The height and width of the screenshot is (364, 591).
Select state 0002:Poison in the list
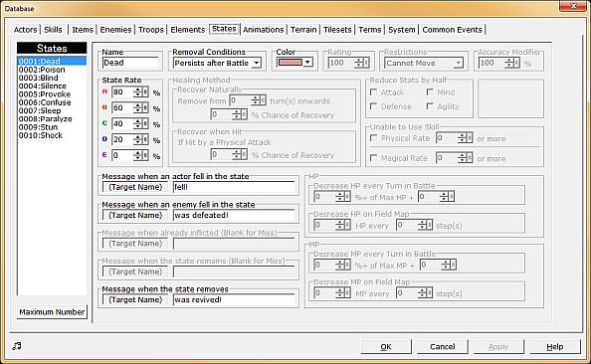[52, 70]
